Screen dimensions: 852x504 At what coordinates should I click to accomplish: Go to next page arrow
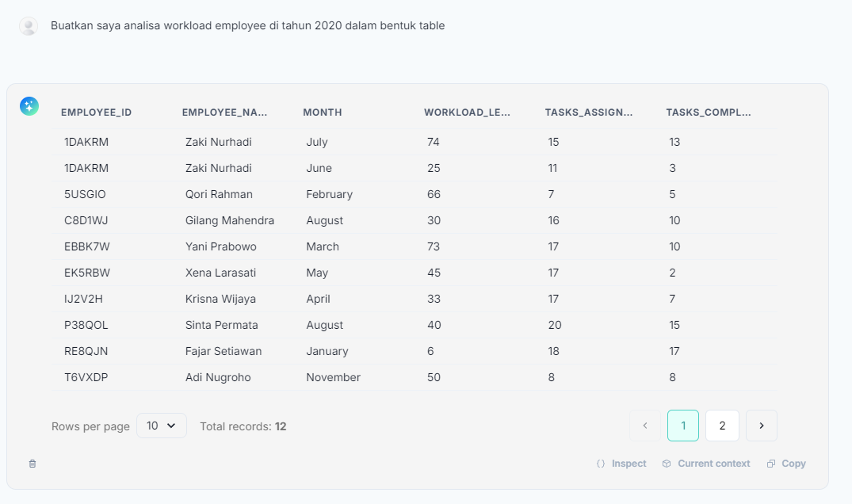coord(762,426)
